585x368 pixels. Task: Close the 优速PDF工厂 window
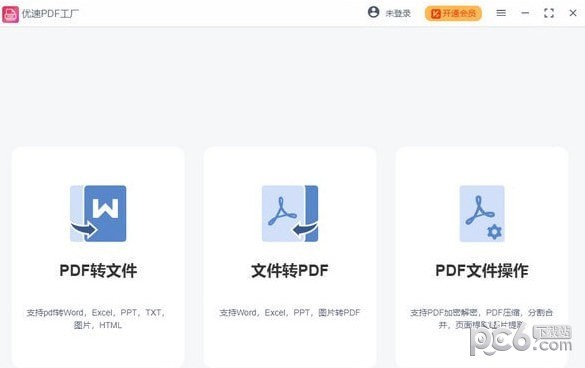tap(573, 13)
